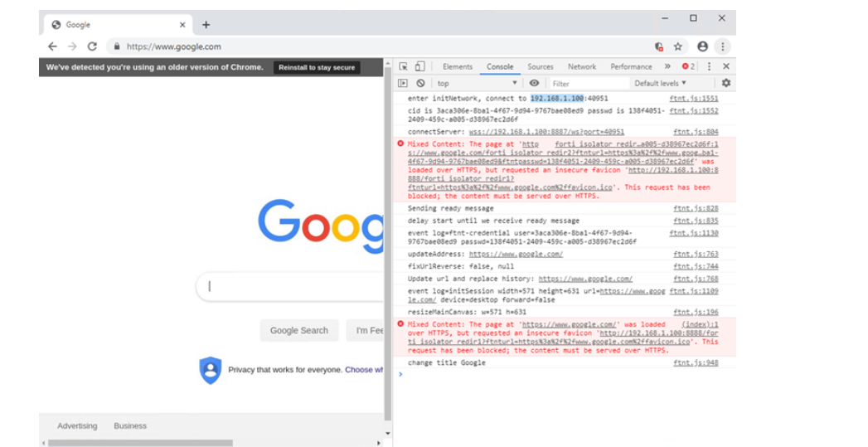The width and height of the screenshot is (868, 447).
Task: Click the Google logo
Action: coord(321,226)
